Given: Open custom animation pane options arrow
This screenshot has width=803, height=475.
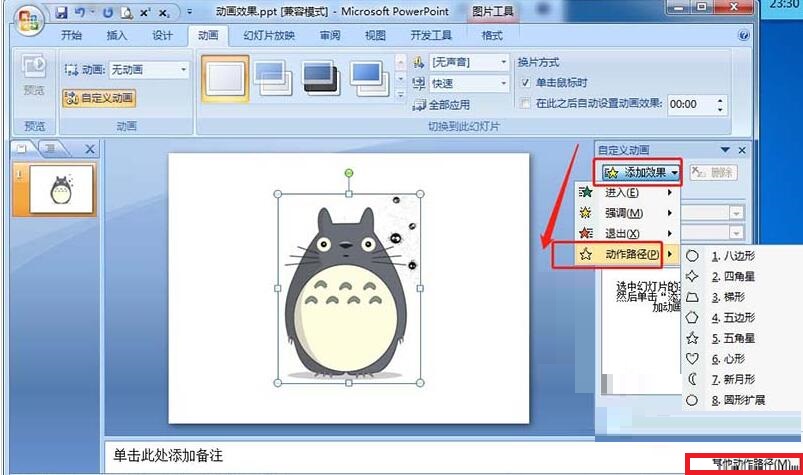Looking at the screenshot, I should (725, 150).
